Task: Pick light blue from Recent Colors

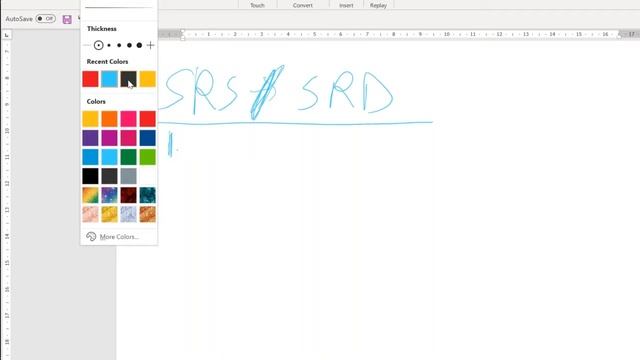Action: pyautogui.click(x=109, y=79)
